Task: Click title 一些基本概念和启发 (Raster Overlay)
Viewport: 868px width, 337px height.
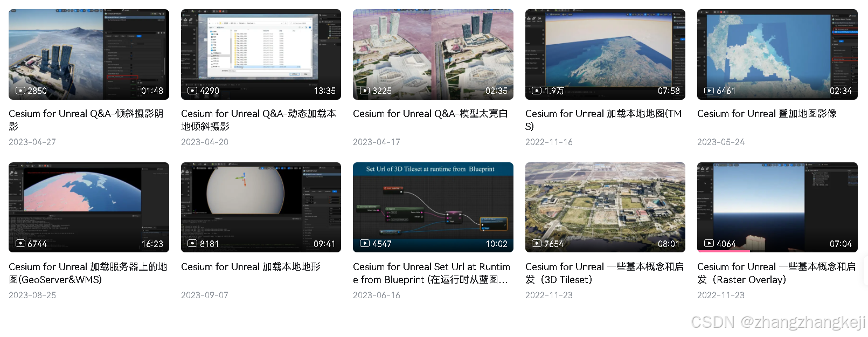Action: click(776, 273)
